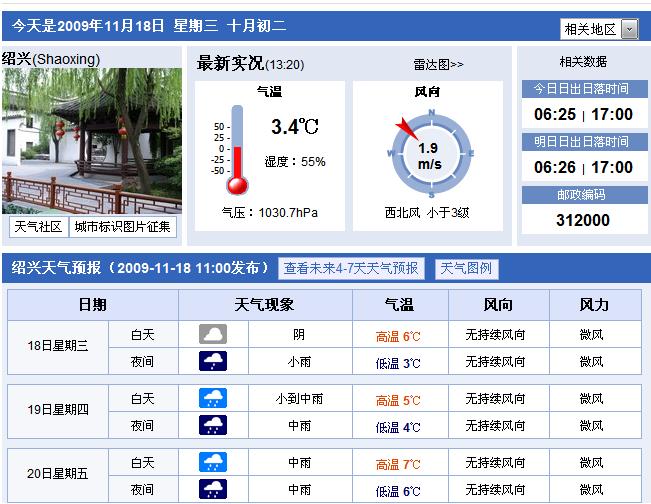Viewport: 651px width, 504px height.
Task: Click the red thermometer graphic
Action: (237, 150)
